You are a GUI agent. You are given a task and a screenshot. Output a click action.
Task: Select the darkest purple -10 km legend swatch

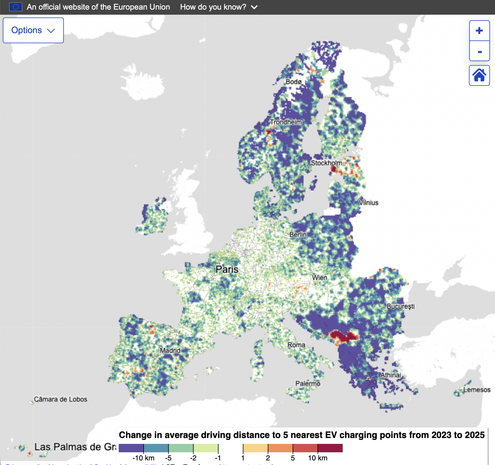click(x=131, y=448)
